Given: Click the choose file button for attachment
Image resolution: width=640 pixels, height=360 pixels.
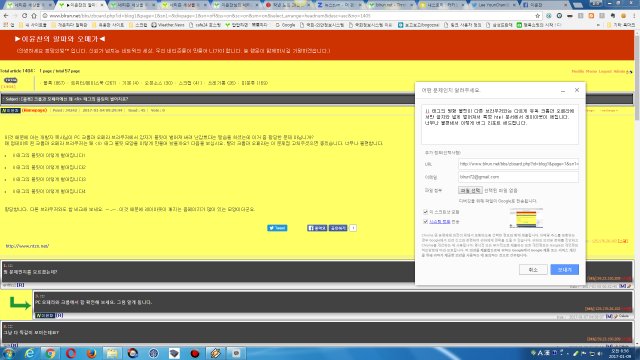Looking at the screenshot, I should point(470,190).
